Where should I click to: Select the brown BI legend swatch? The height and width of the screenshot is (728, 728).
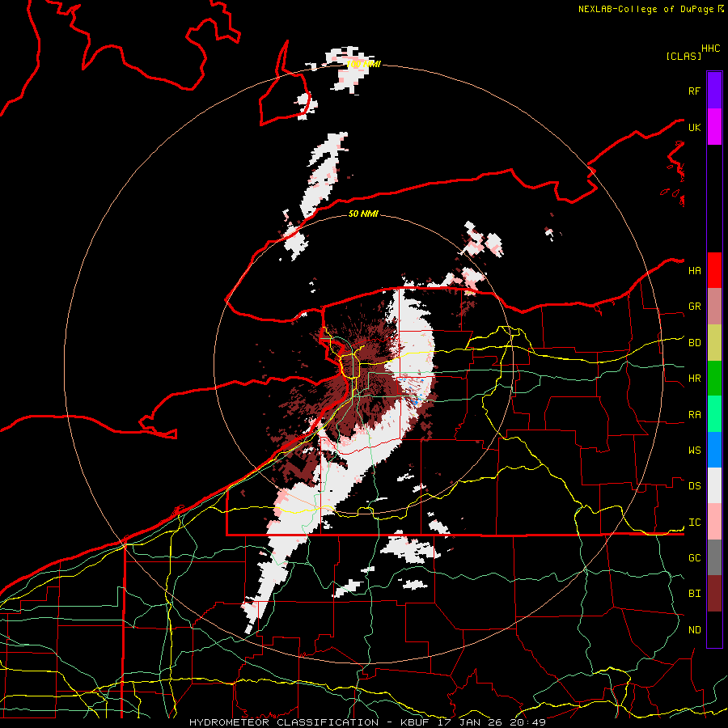pyautogui.click(x=714, y=594)
